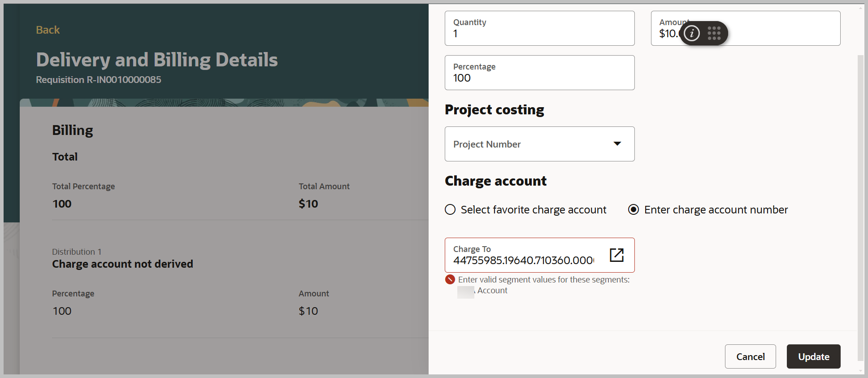Open the Charge To pop-out icon

[616, 255]
